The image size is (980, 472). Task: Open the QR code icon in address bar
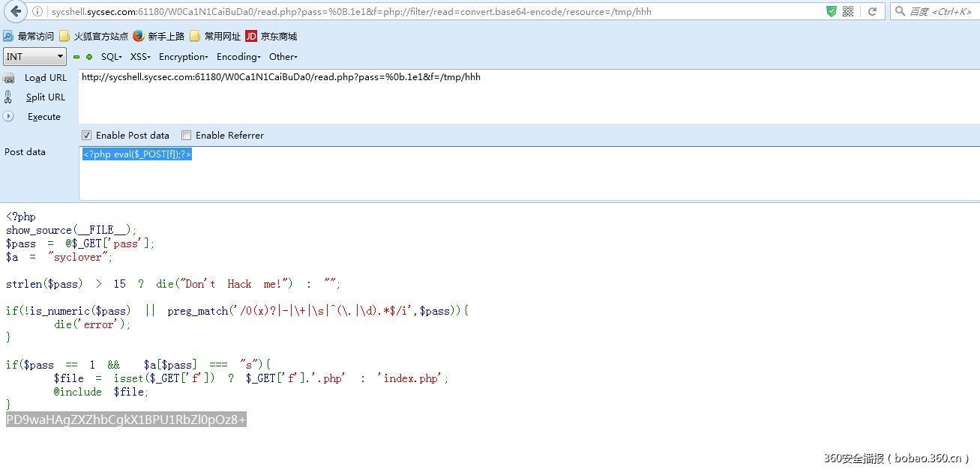click(848, 11)
